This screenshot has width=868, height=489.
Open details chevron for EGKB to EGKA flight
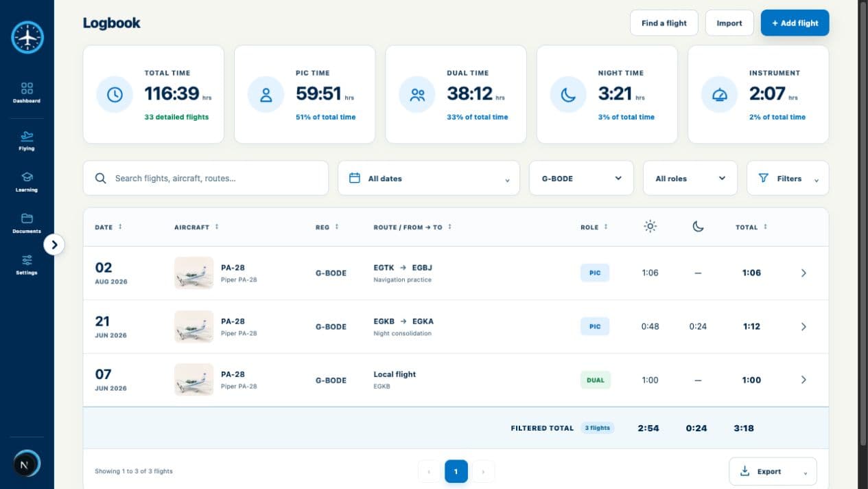(x=804, y=326)
